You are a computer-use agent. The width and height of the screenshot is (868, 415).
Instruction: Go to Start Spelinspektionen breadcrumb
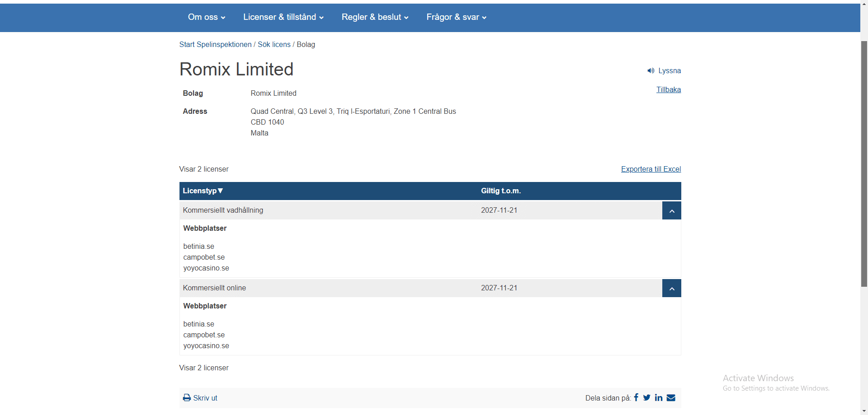pos(215,45)
